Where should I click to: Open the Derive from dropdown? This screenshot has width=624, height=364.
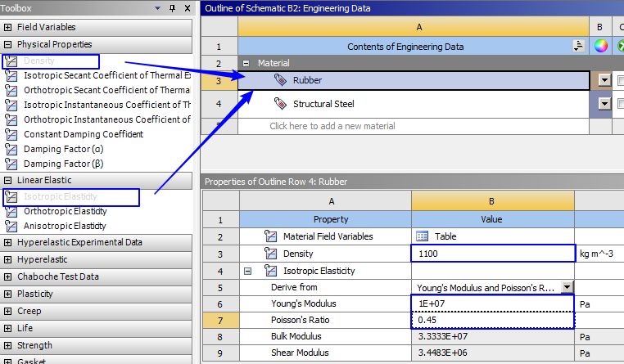[x=567, y=287]
